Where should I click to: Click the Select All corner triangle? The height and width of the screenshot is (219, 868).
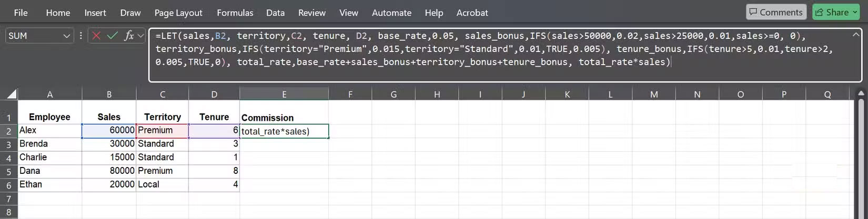[11, 95]
